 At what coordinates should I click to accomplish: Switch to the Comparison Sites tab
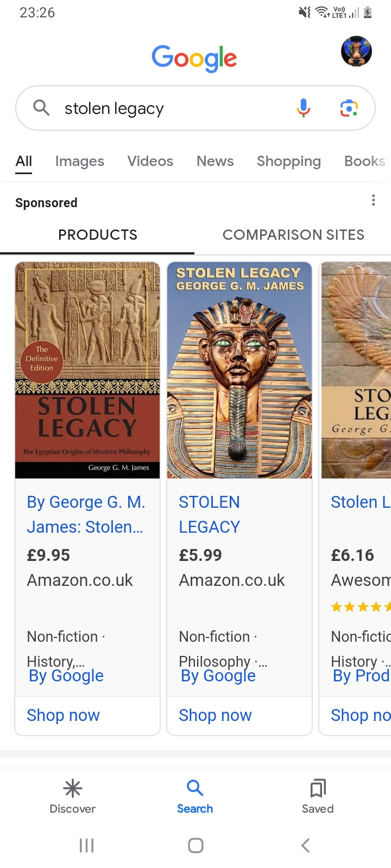click(293, 235)
